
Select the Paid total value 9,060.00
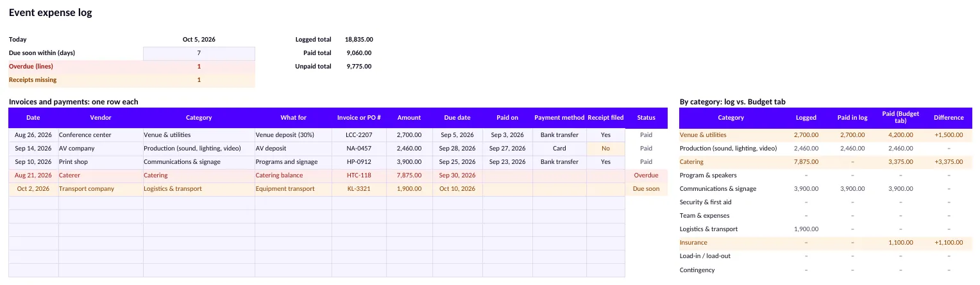(359, 53)
